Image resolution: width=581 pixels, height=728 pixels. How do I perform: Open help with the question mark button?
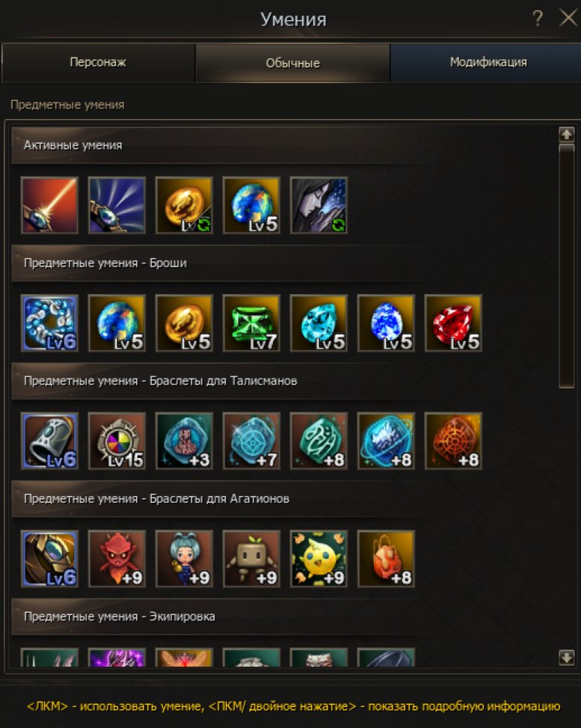click(x=538, y=19)
